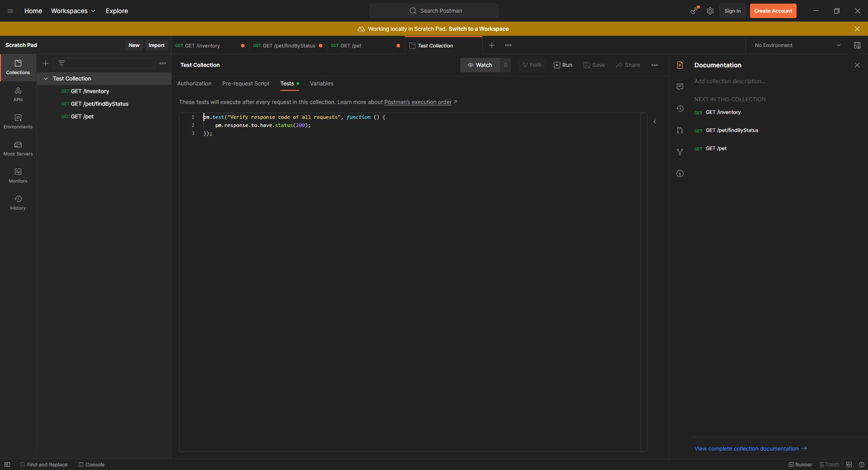Expand the code snippets panel chevron

[x=655, y=122]
